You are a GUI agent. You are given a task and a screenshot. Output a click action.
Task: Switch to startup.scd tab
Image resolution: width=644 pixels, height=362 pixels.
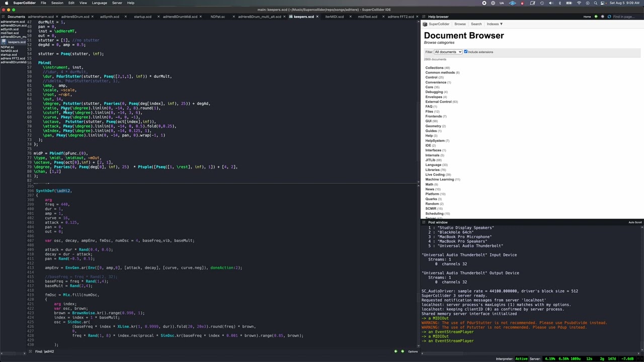click(x=142, y=17)
